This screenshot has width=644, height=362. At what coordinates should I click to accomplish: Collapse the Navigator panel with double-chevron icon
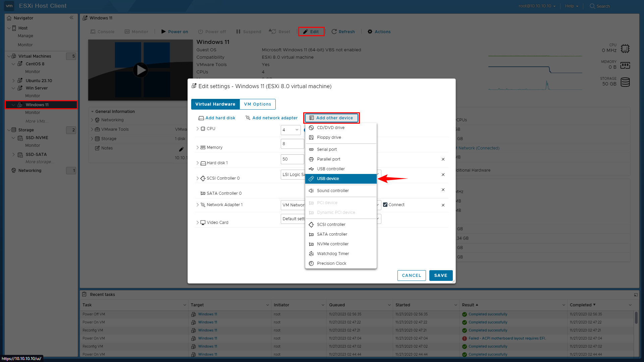click(71, 18)
